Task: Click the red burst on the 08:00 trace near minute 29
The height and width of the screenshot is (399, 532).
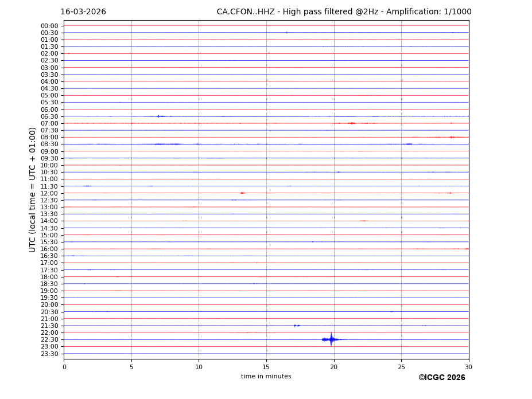Action: (x=452, y=137)
